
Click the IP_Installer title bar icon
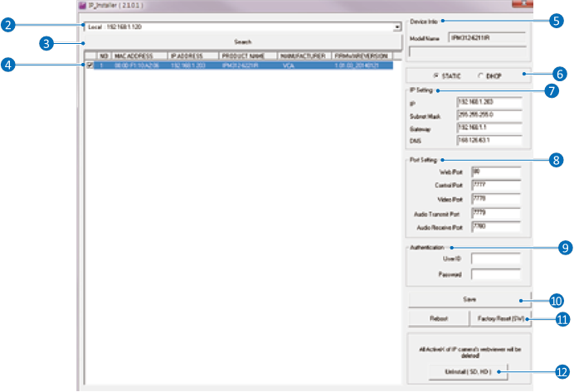(x=82, y=5)
